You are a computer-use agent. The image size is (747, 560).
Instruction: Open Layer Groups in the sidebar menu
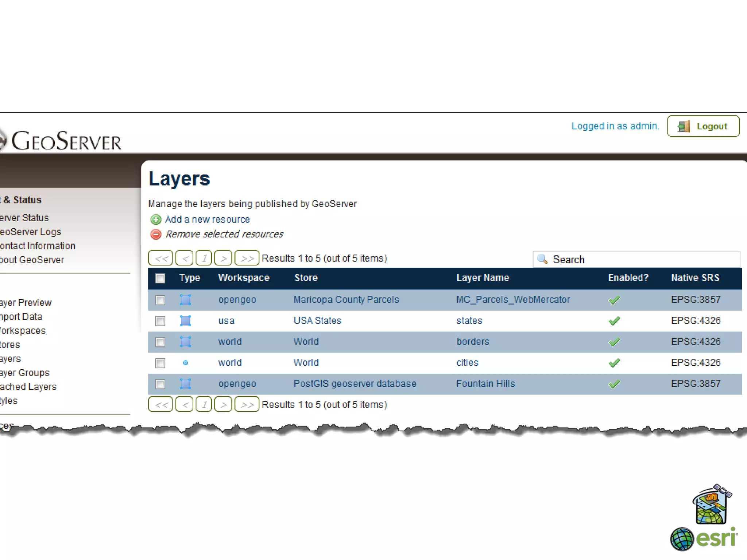(x=25, y=373)
